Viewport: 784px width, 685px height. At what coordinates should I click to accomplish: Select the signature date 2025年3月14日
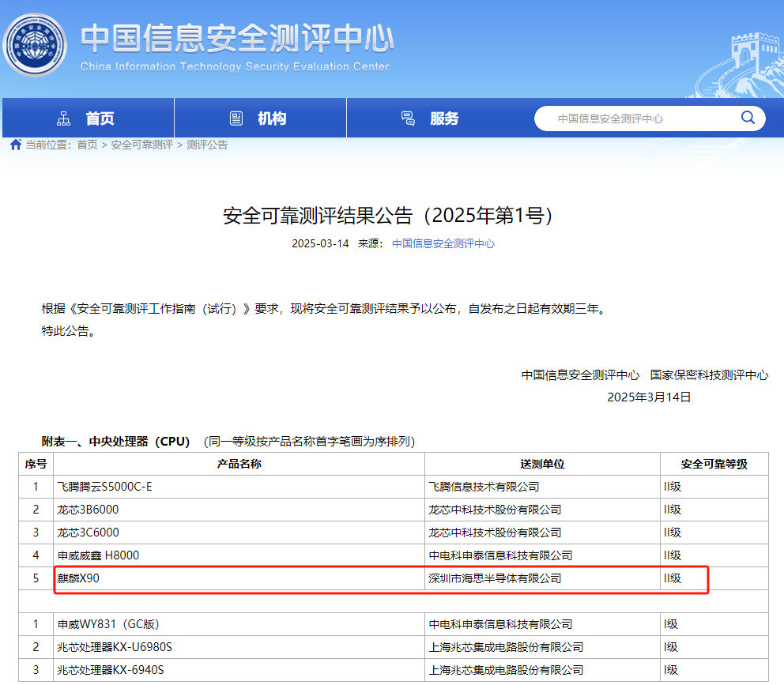coord(649,397)
